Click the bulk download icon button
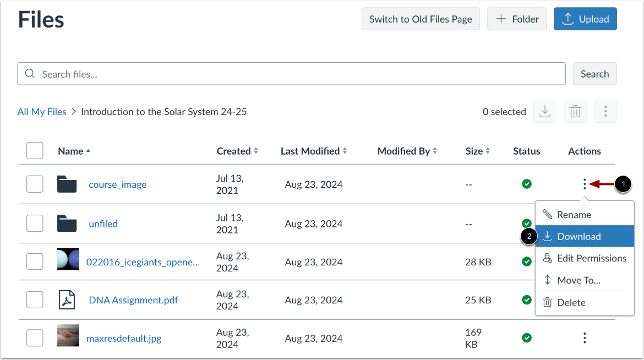Image resolution: width=644 pixels, height=360 pixels. pyautogui.click(x=545, y=112)
